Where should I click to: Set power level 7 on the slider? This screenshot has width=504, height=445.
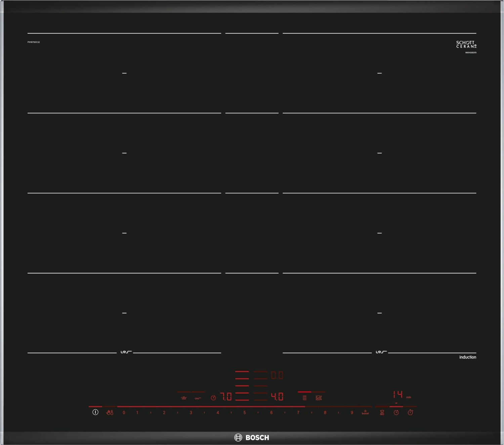[298, 413]
